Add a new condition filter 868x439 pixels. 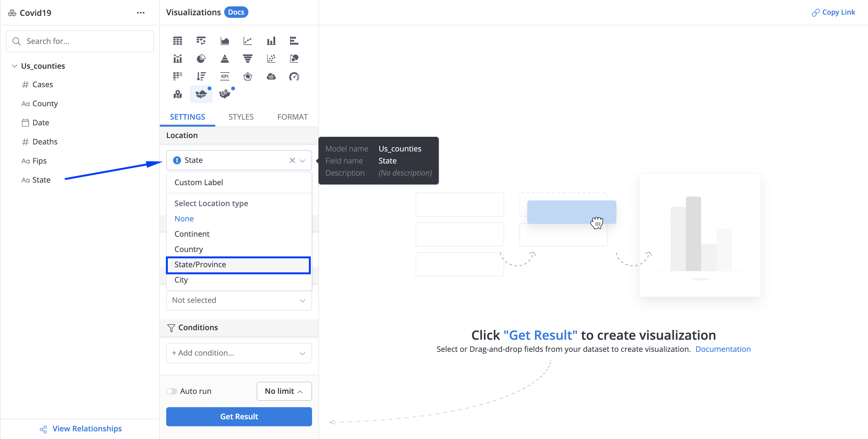click(x=239, y=353)
